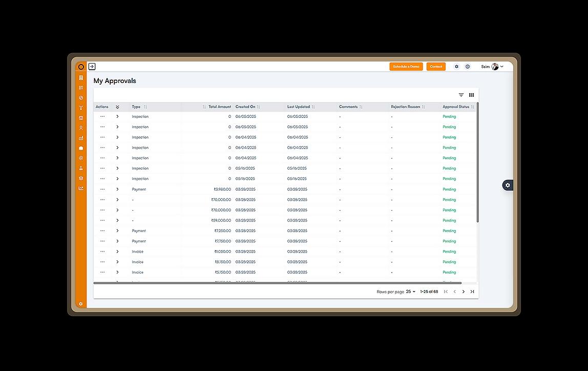Image resolution: width=588 pixels, height=371 pixels.
Task: Open the floating settings gear on right edge
Action: 508,185
